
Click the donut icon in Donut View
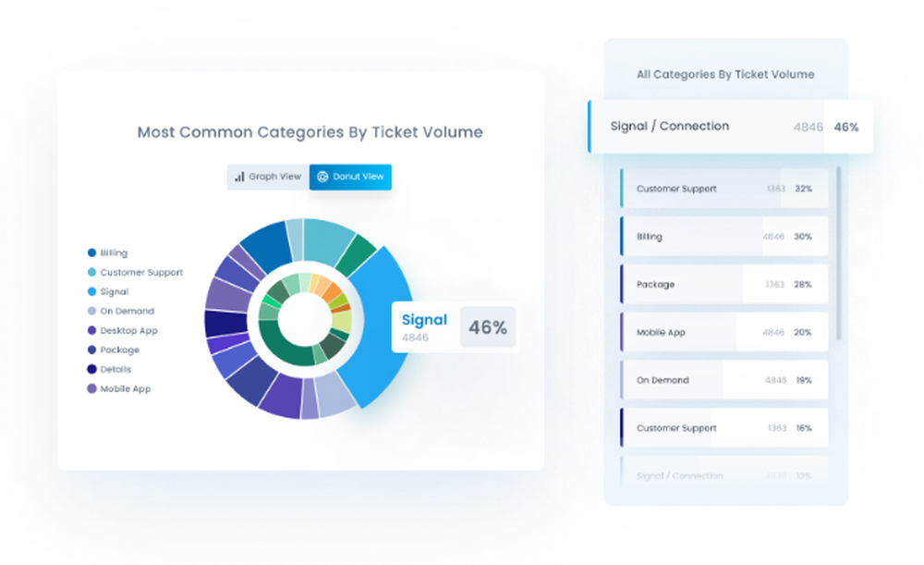pos(322,177)
